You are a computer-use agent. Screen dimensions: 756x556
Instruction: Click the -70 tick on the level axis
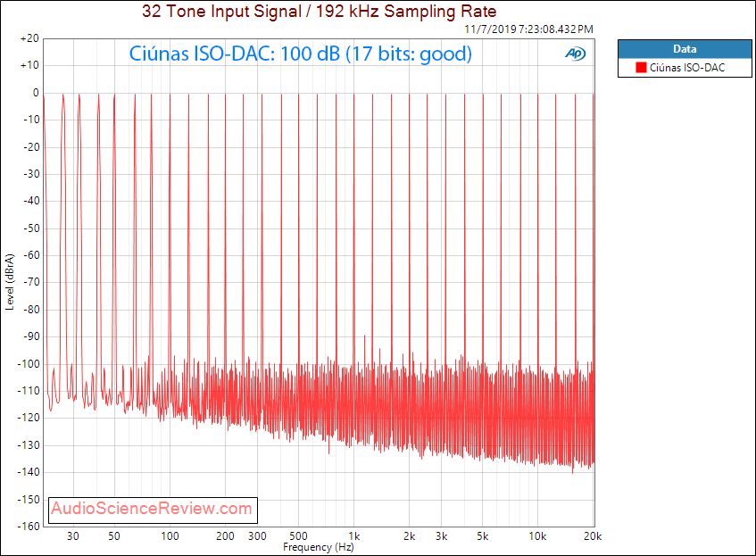tap(31, 282)
